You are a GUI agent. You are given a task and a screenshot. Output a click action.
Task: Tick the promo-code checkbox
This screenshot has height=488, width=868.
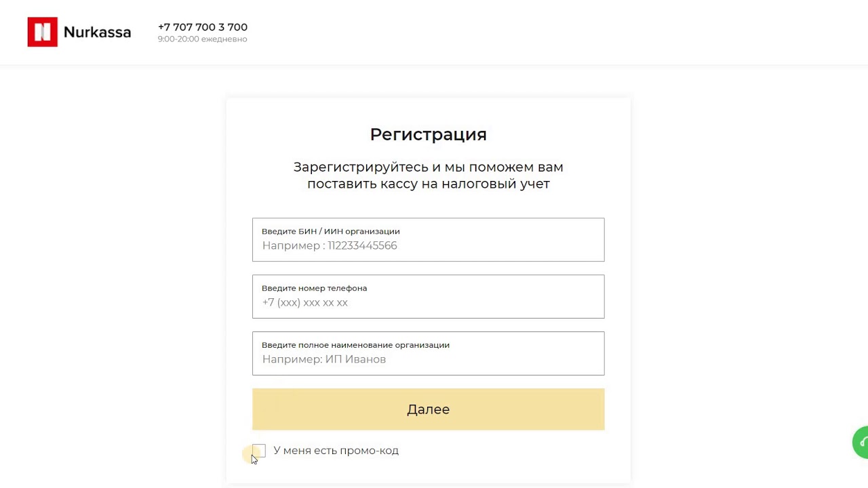pos(259,451)
